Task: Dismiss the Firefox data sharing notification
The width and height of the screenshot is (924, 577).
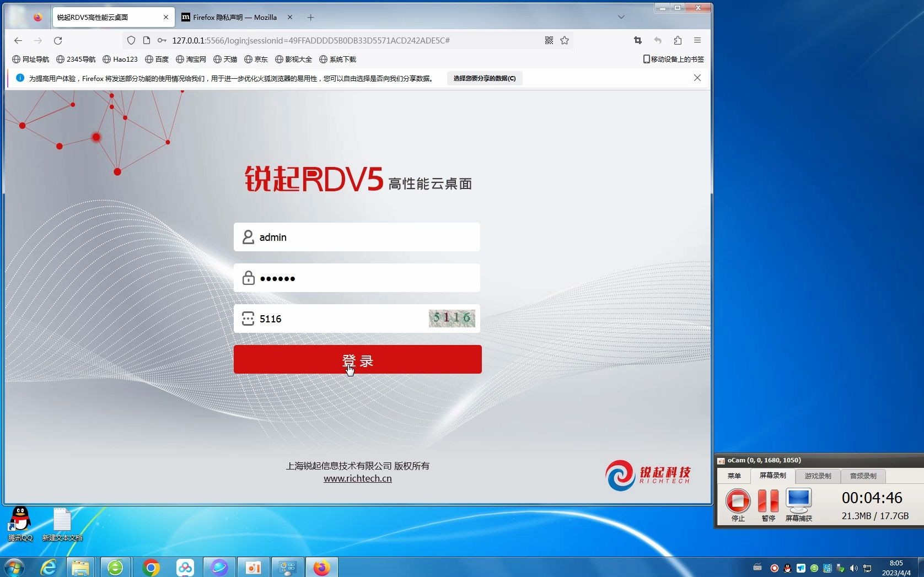Action: [x=697, y=78]
